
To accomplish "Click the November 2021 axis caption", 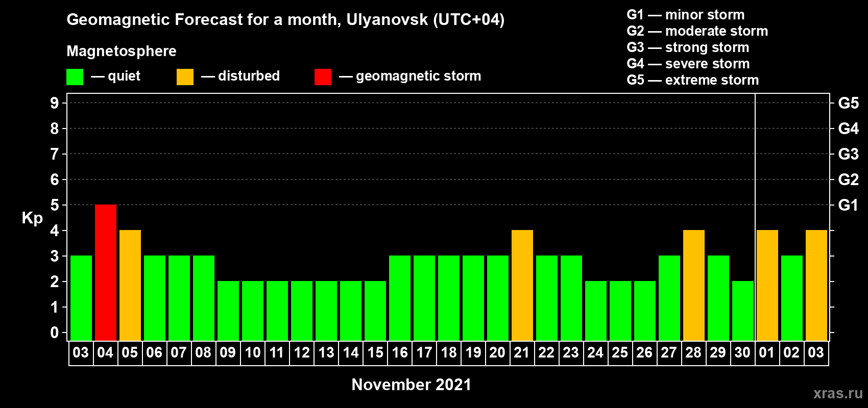I will point(412,385).
